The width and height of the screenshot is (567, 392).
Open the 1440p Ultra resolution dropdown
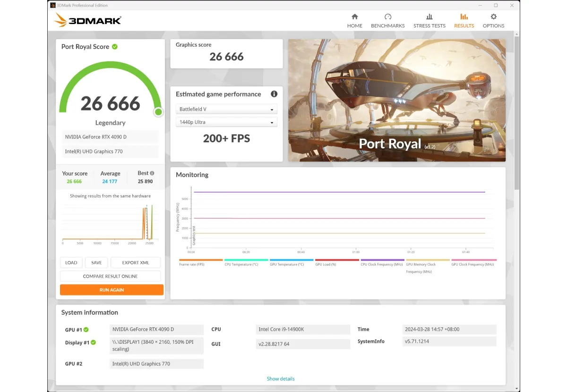(x=226, y=122)
